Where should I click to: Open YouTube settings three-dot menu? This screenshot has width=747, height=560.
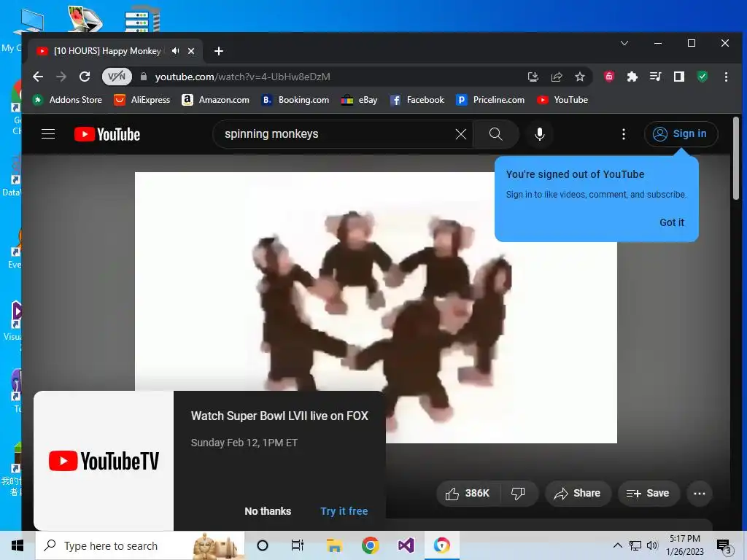pyautogui.click(x=624, y=134)
